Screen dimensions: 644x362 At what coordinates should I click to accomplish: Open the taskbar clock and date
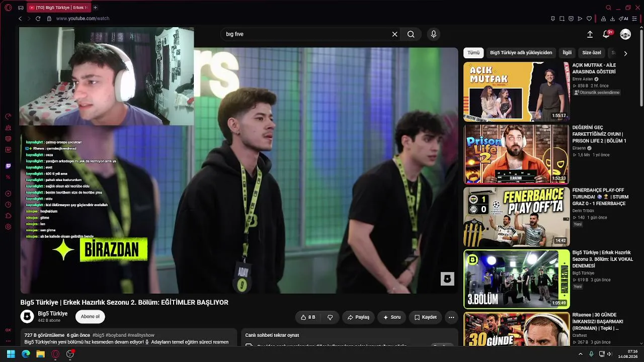(x=628, y=354)
